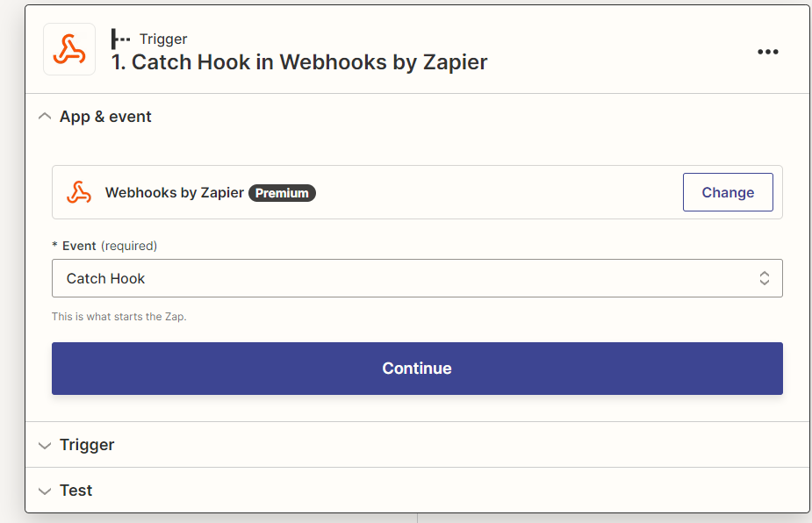Click the step title "1. Catch Hook in Webhooks by Zapier"
Screen dimensions: 812x523
point(298,62)
